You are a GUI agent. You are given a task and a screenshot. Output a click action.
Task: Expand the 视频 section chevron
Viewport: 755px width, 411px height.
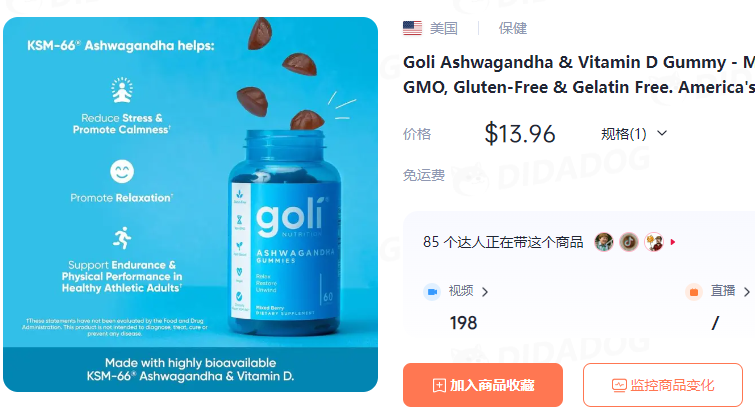485,292
